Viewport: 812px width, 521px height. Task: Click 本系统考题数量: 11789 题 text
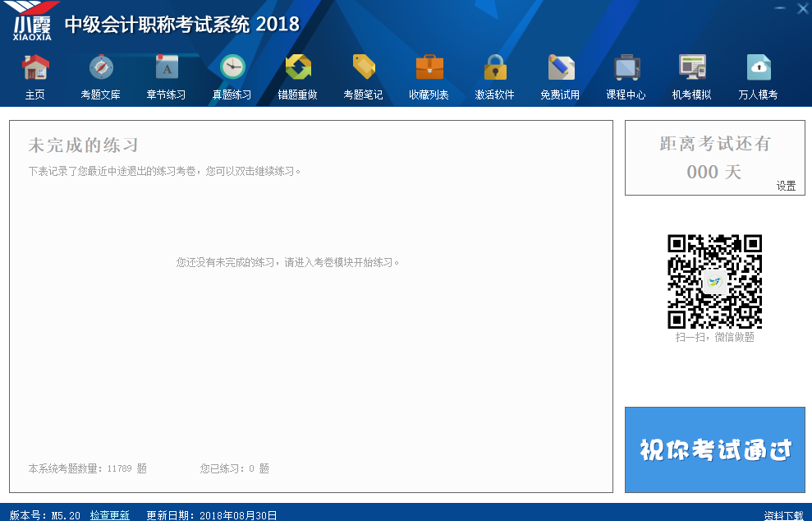[88, 468]
